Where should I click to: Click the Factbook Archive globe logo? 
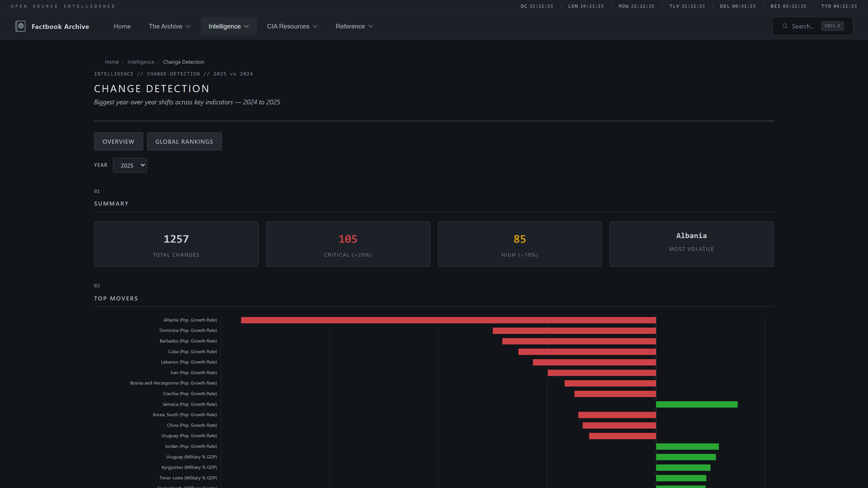[20, 26]
